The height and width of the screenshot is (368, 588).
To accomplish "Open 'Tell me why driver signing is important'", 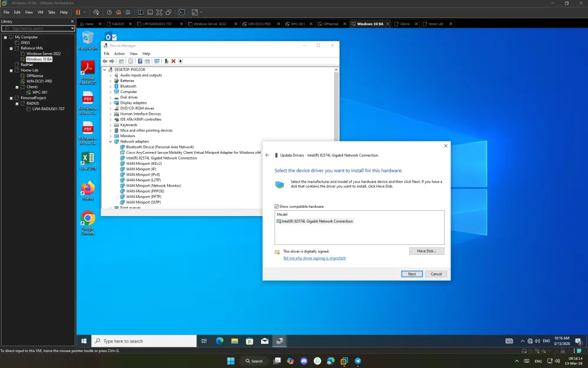I will coord(314,258).
